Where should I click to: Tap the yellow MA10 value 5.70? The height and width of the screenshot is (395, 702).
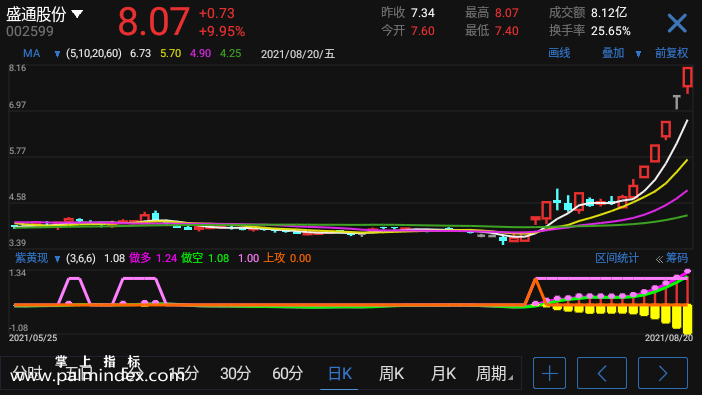coord(171,54)
